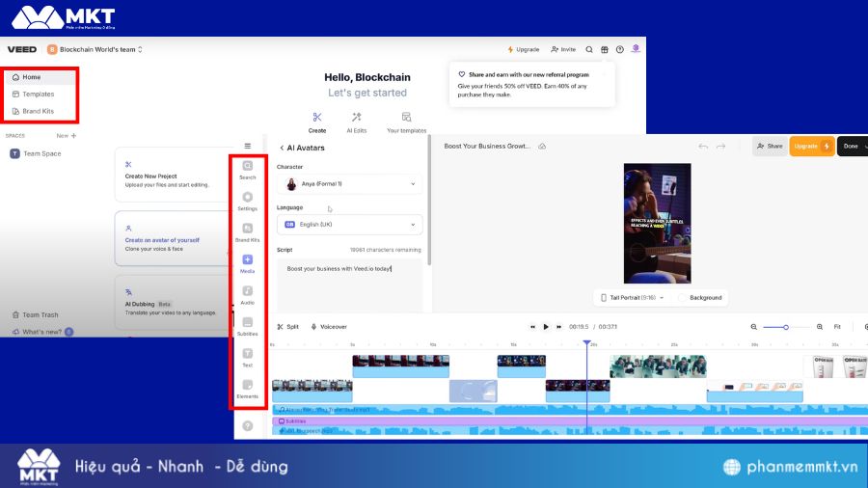Open Home in VEED sidebar
Image resolution: width=868 pixels, height=488 pixels.
pos(40,77)
